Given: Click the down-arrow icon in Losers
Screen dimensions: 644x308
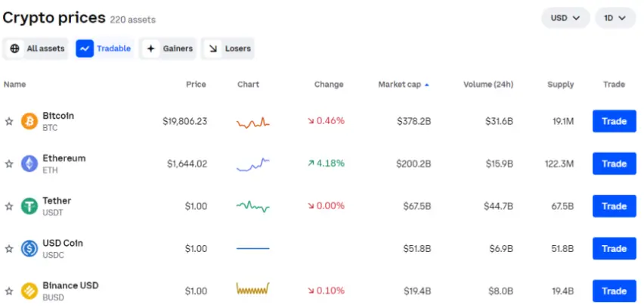Looking at the screenshot, I should click(212, 48).
